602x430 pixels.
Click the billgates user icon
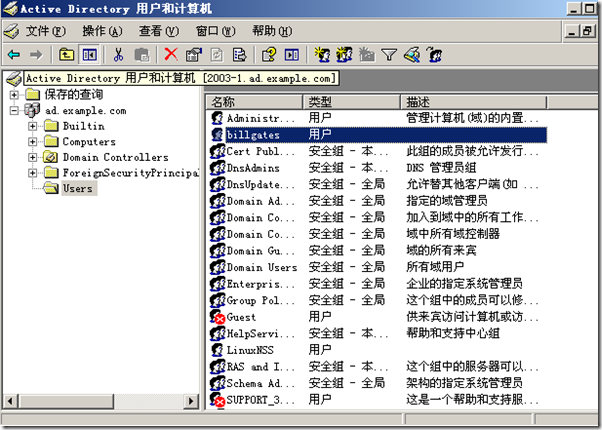pos(217,134)
